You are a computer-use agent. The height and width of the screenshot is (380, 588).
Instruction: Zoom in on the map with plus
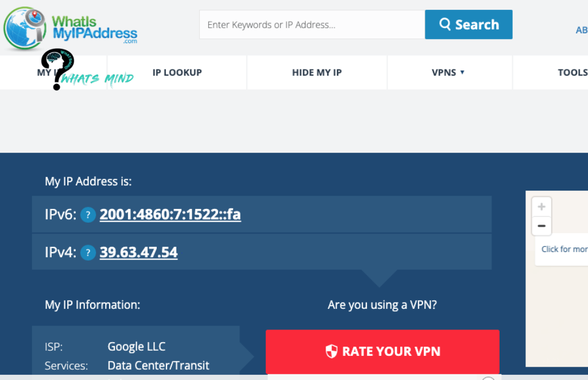(x=541, y=207)
